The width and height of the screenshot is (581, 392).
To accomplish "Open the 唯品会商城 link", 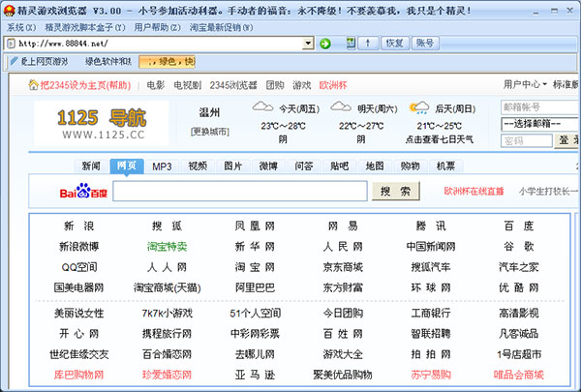I will coord(519,375).
